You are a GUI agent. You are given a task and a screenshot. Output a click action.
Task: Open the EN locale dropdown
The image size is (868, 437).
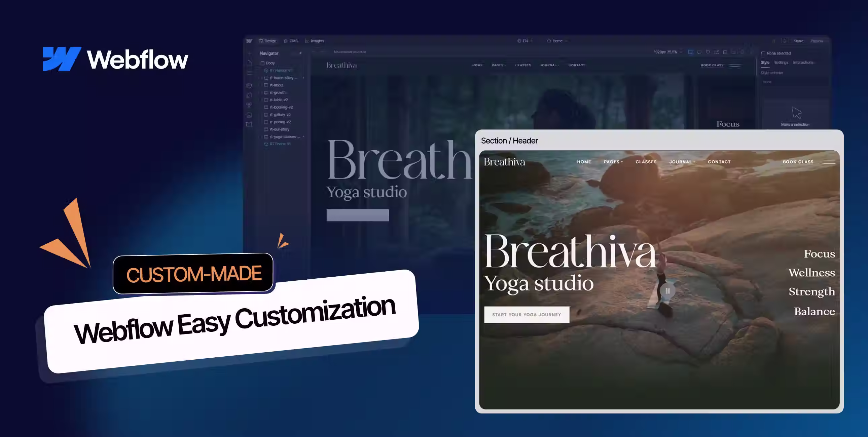(x=525, y=41)
